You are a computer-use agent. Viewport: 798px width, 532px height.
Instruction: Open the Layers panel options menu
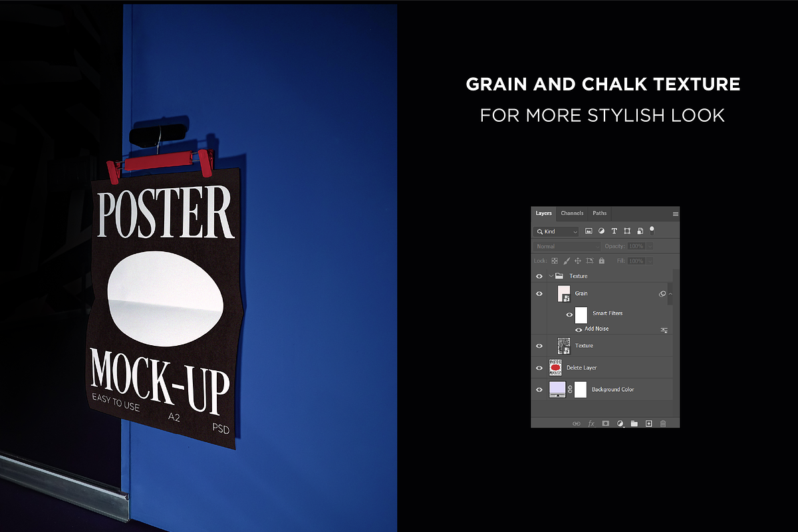click(x=676, y=214)
